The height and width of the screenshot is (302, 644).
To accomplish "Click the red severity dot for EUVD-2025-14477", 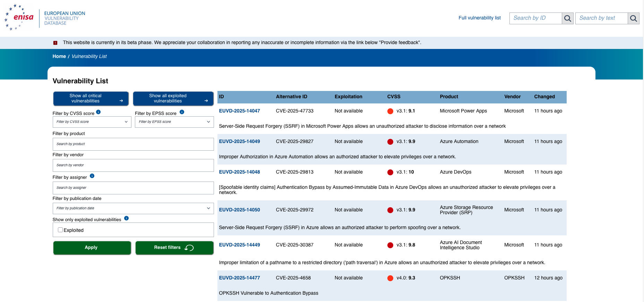I will point(390,278).
